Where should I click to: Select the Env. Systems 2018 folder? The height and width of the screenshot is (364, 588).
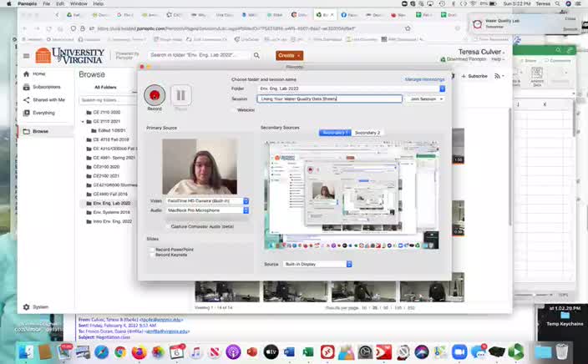coord(111,212)
